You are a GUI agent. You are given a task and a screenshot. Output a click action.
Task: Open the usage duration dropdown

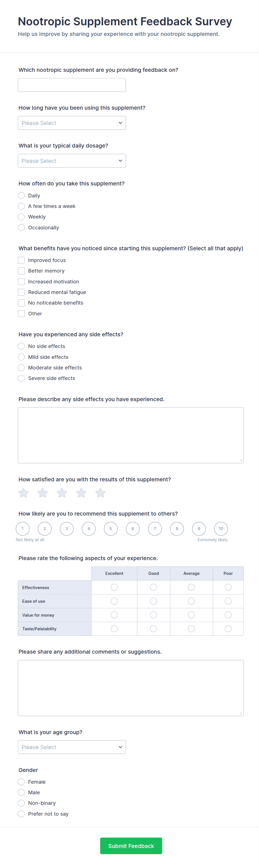(72, 123)
